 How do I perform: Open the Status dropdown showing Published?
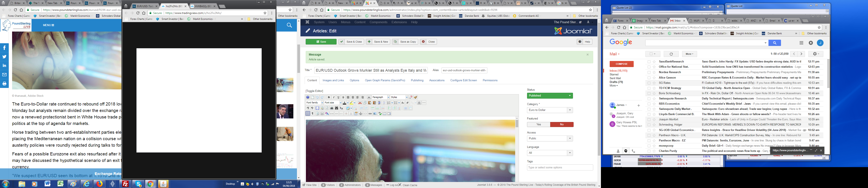550,95
